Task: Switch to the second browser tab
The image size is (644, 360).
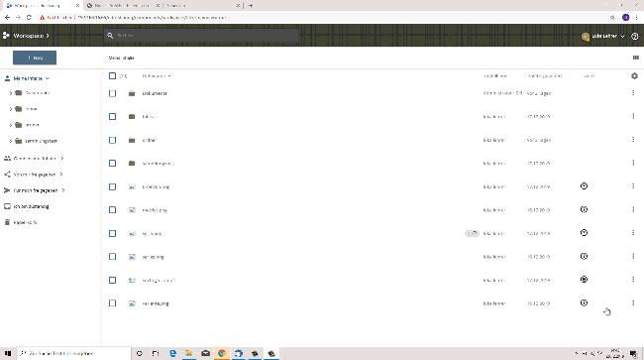Action: pos(123,6)
